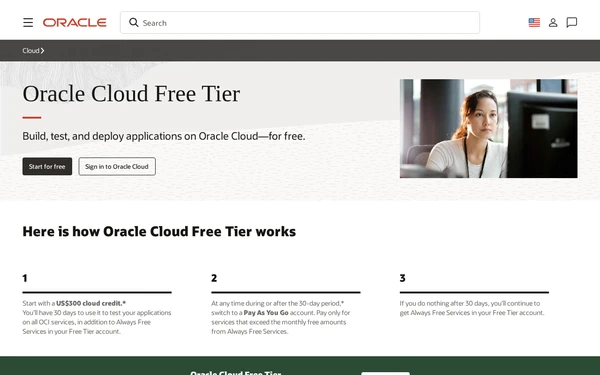600x375 pixels.
Task: Open the user account icon
Action: [553, 23]
